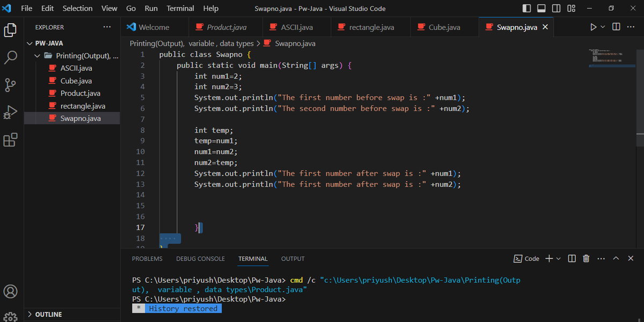Image resolution: width=644 pixels, height=322 pixels.
Task: Open the Customize Layout button
Action: (572, 9)
